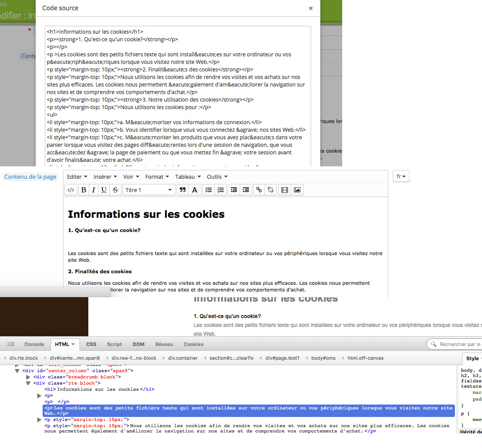482x448 pixels.
Task: Expand the breadcrumb block div node
Action: pos(28,377)
